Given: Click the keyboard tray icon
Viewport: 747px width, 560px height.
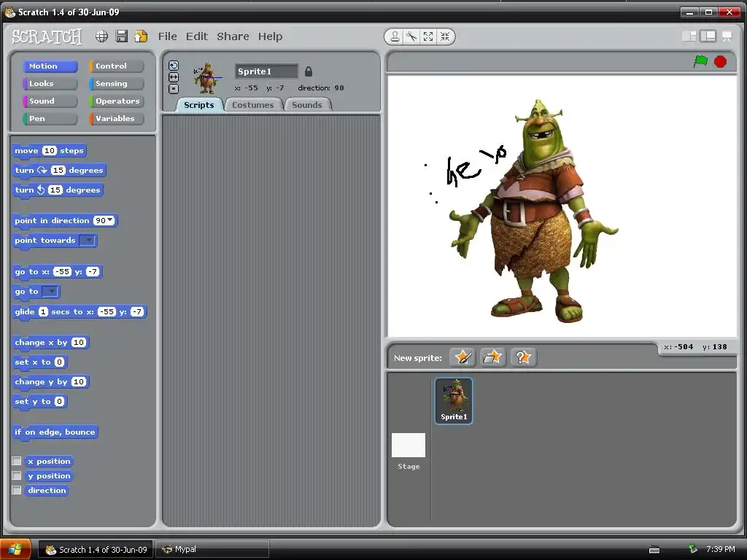Looking at the screenshot, I should tap(654, 550).
